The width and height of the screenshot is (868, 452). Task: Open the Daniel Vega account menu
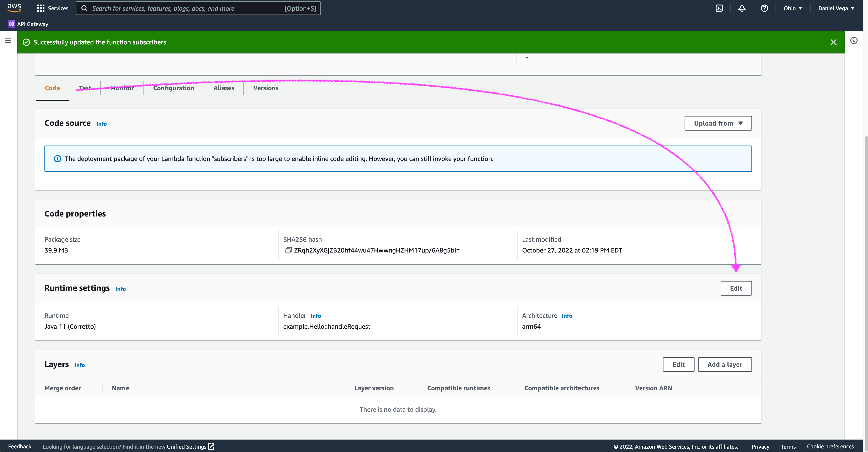coord(836,8)
